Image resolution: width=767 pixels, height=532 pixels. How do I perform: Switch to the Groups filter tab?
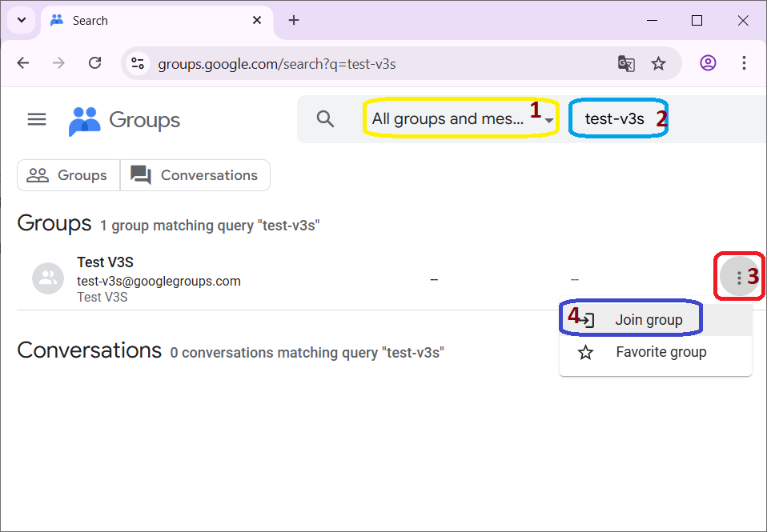68,175
